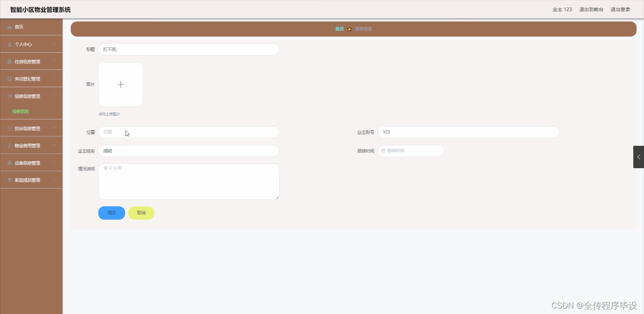This screenshot has height=314, width=644.
Task: Collapse the 报修信息管理 section
Action: pos(55,94)
